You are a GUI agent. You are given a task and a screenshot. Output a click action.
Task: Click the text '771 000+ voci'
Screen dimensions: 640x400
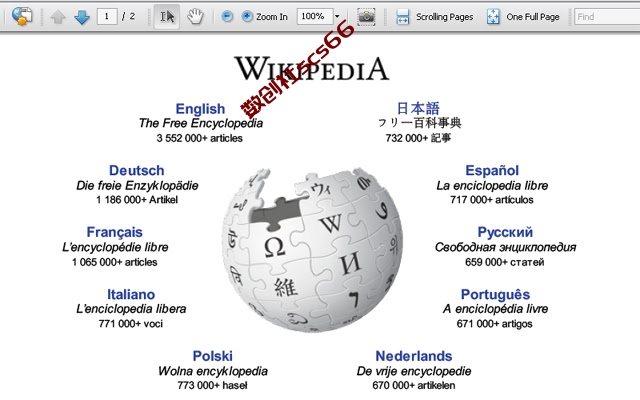[131, 324]
